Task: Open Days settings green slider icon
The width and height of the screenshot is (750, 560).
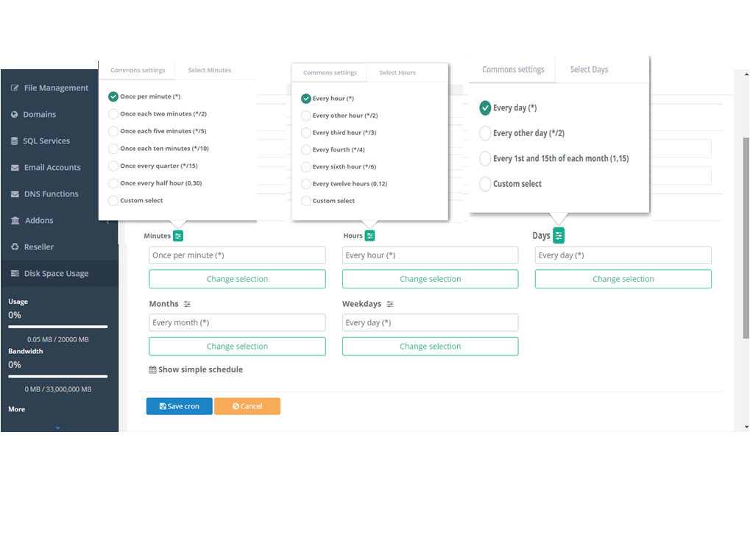Action: coord(559,235)
